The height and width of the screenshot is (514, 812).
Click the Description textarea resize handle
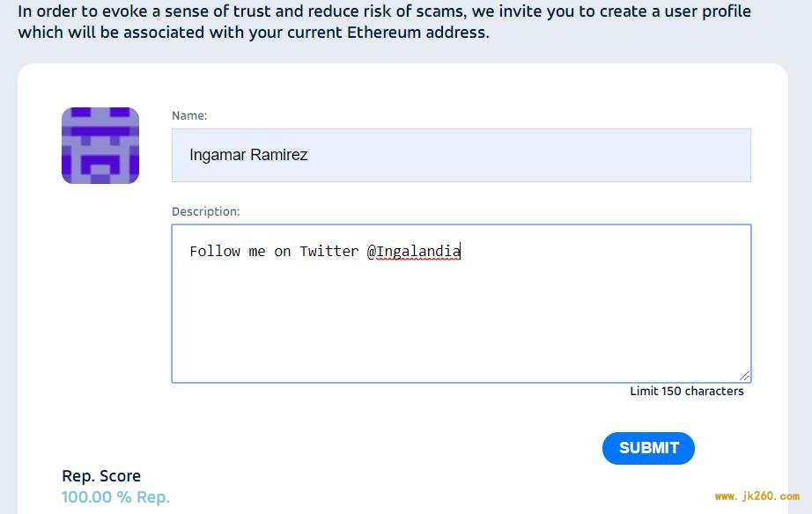click(x=744, y=376)
